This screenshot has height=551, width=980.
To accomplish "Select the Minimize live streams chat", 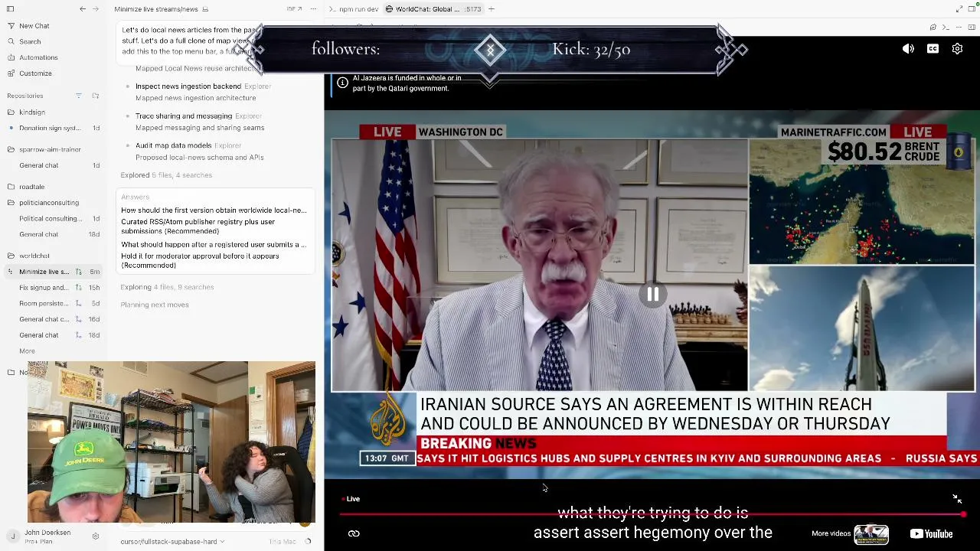I will pyautogui.click(x=54, y=272).
